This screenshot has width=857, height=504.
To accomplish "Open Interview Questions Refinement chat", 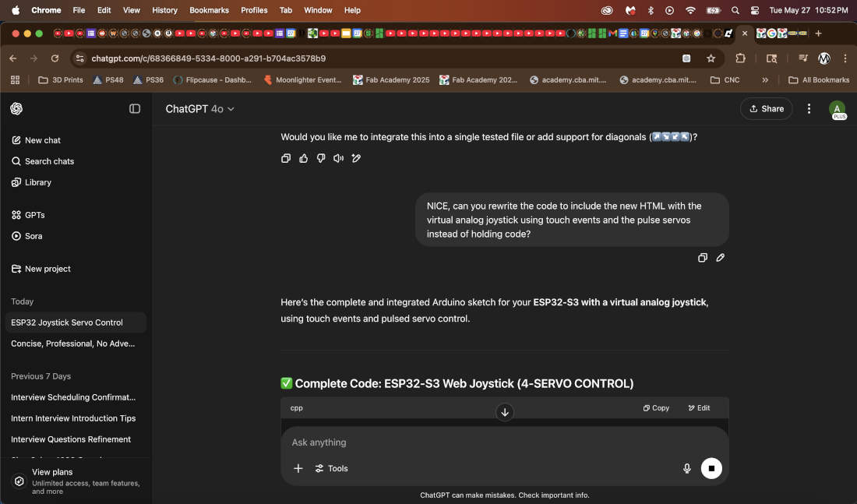I will [x=76, y=439].
